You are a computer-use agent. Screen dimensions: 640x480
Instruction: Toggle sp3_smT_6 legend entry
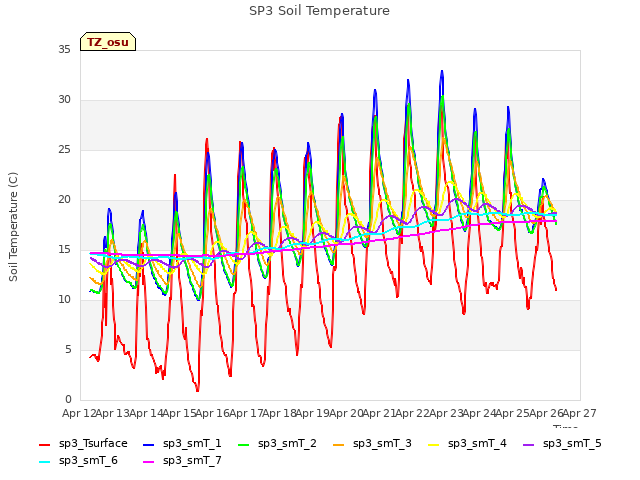click(78, 461)
